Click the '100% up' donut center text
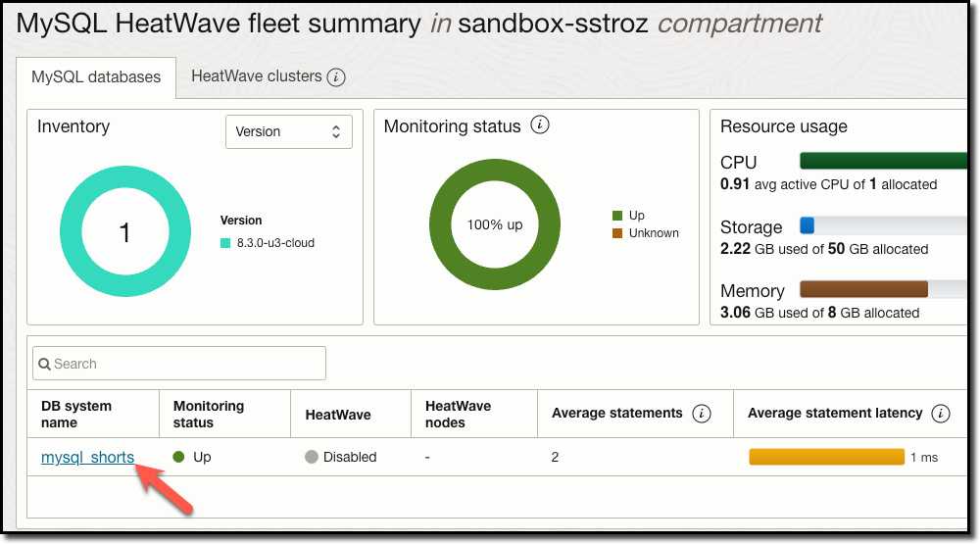The height and width of the screenshot is (544, 980). [x=495, y=225]
